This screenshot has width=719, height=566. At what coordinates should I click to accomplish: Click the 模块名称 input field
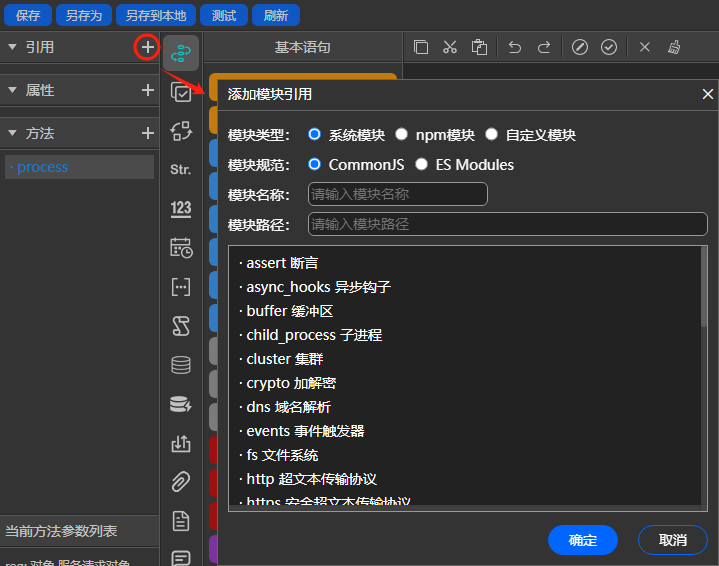point(398,194)
